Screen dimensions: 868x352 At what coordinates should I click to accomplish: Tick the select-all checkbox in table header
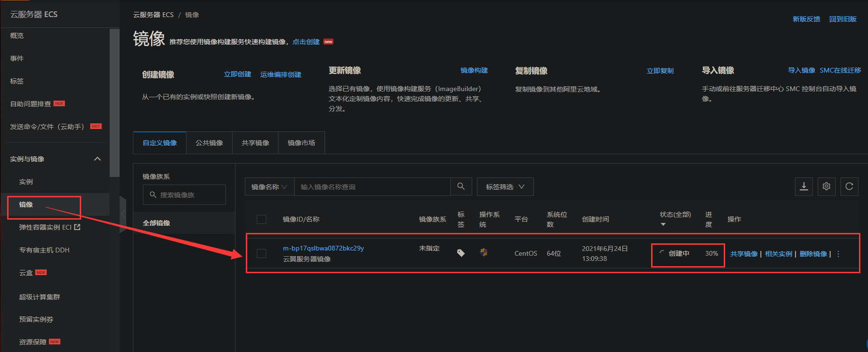[x=261, y=219]
